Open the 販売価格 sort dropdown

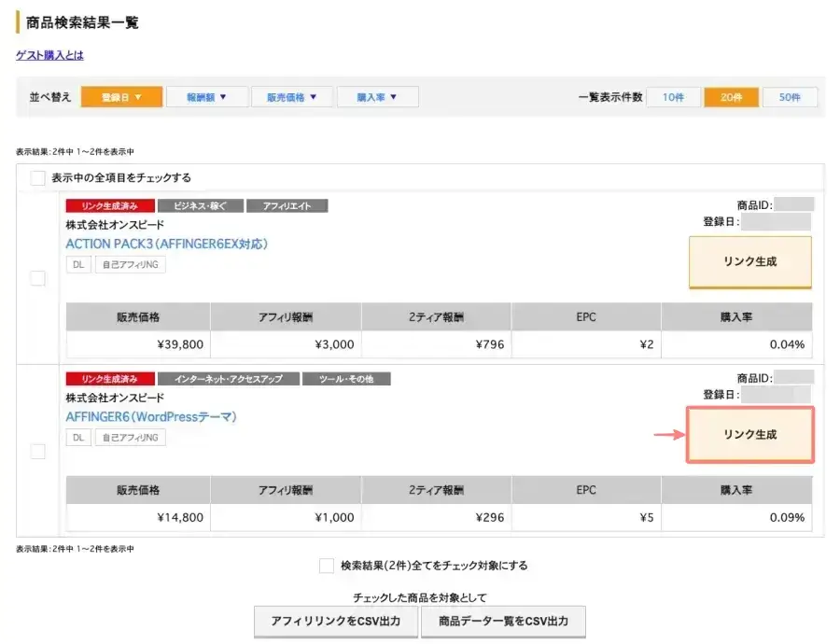pos(291,96)
